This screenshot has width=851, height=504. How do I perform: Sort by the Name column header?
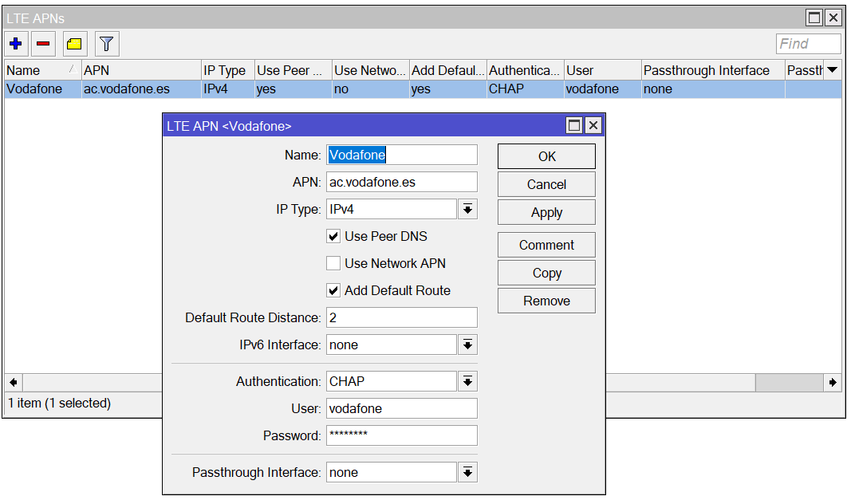pos(40,70)
